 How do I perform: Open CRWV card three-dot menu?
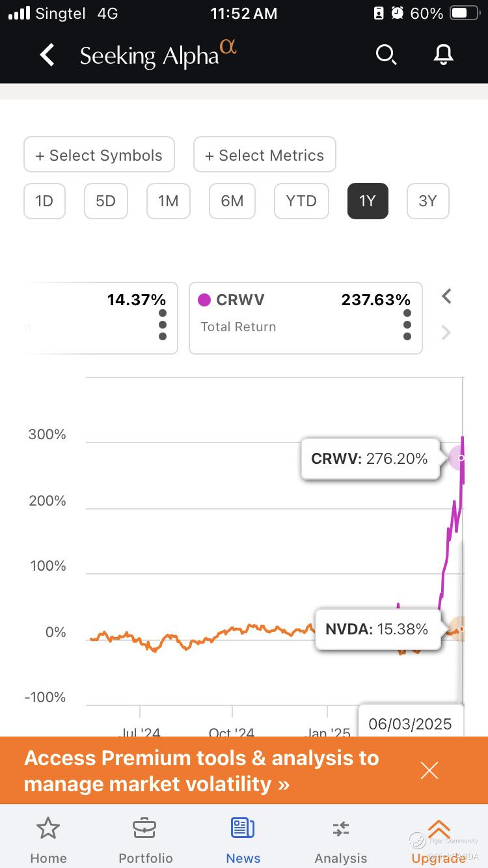(407, 325)
